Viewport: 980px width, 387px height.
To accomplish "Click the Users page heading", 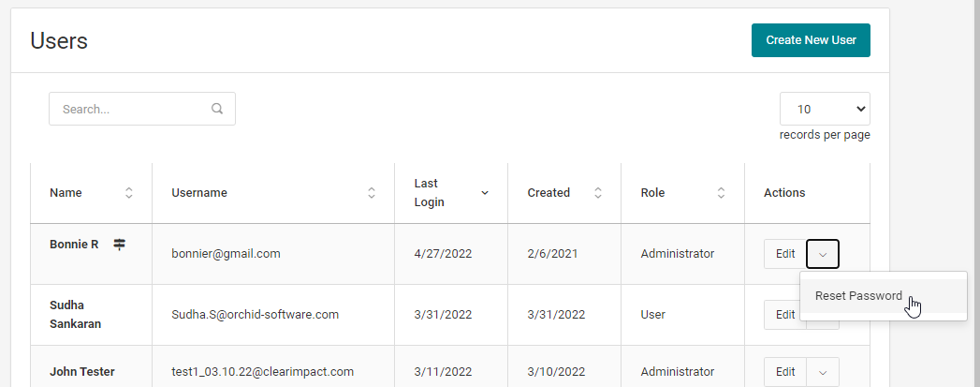I will (x=59, y=40).
